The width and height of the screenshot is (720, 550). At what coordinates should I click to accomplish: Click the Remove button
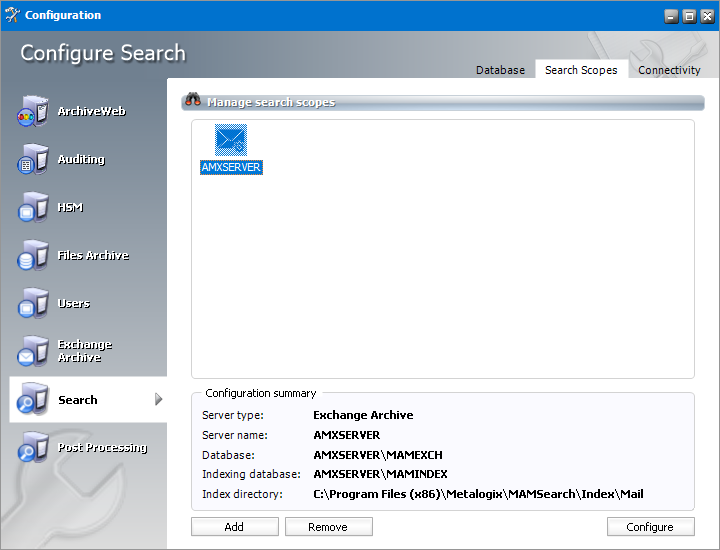click(x=328, y=527)
